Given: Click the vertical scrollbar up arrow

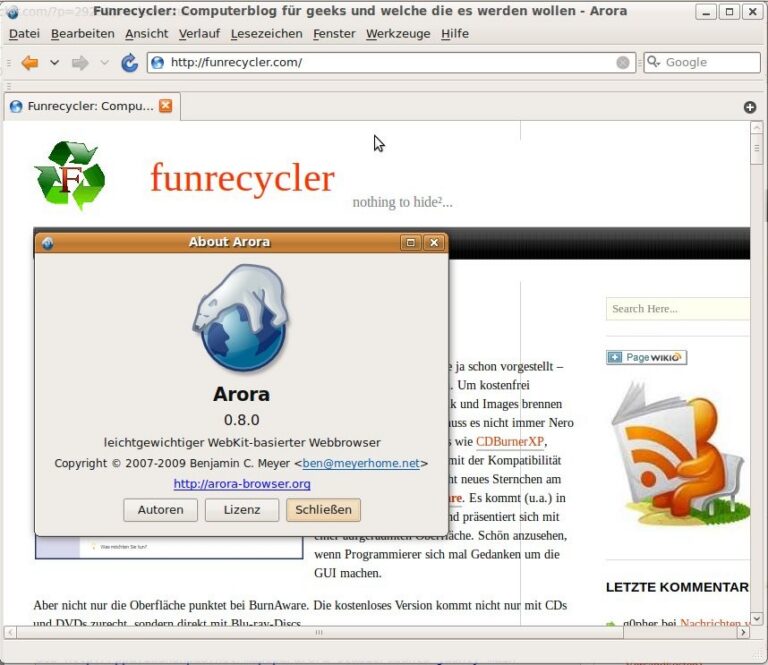Looking at the screenshot, I should tap(756, 127).
